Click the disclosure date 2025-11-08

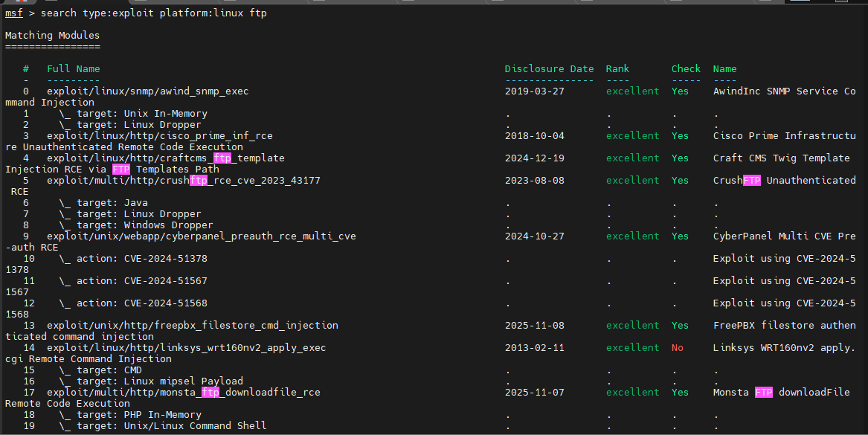(x=534, y=326)
